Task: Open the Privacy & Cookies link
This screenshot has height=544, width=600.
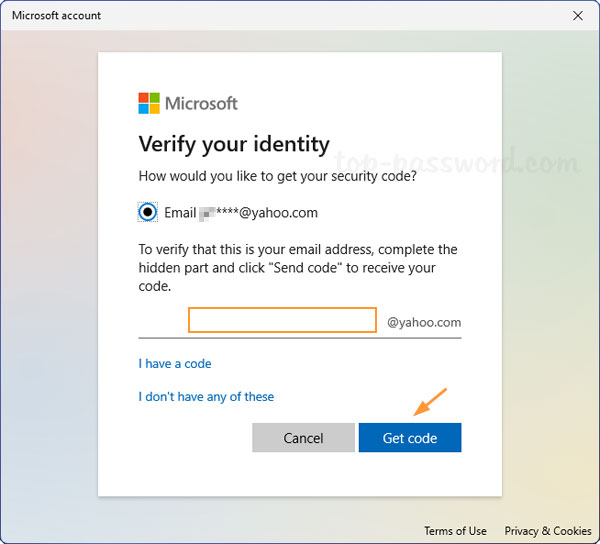Action: pos(548,531)
